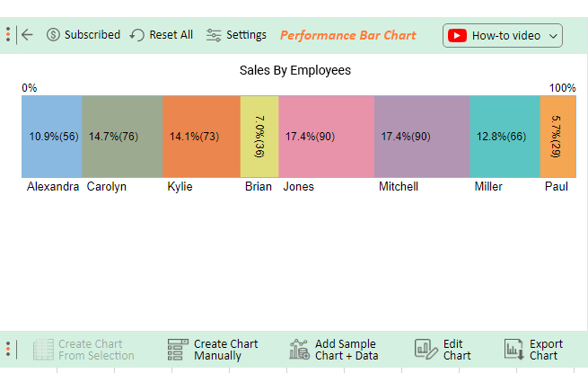Image resolution: width=588 pixels, height=391 pixels.
Task: Select the purple Mitchell bar segment
Action: (x=422, y=137)
